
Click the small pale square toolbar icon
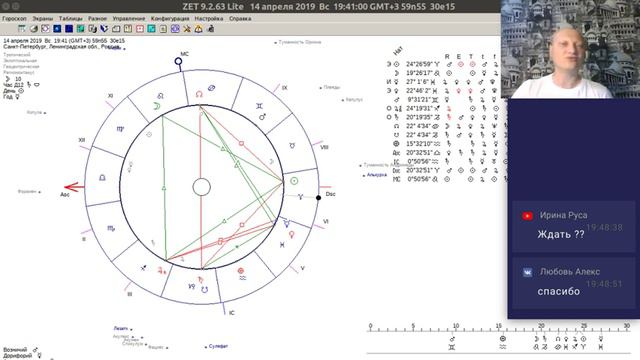(x=163, y=29)
